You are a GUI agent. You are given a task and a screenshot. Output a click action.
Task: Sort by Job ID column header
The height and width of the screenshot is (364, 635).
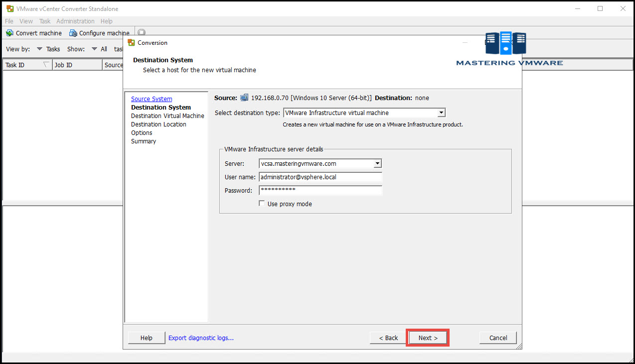coord(77,65)
